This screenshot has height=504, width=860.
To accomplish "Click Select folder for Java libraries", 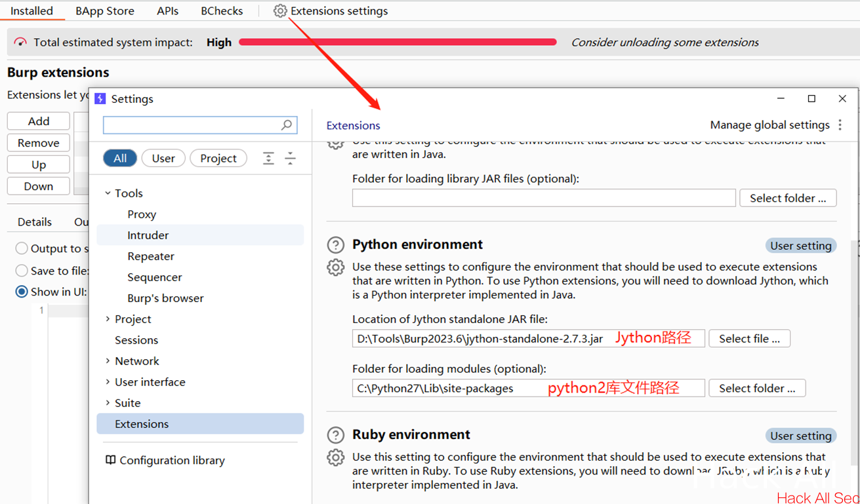I will pos(788,198).
